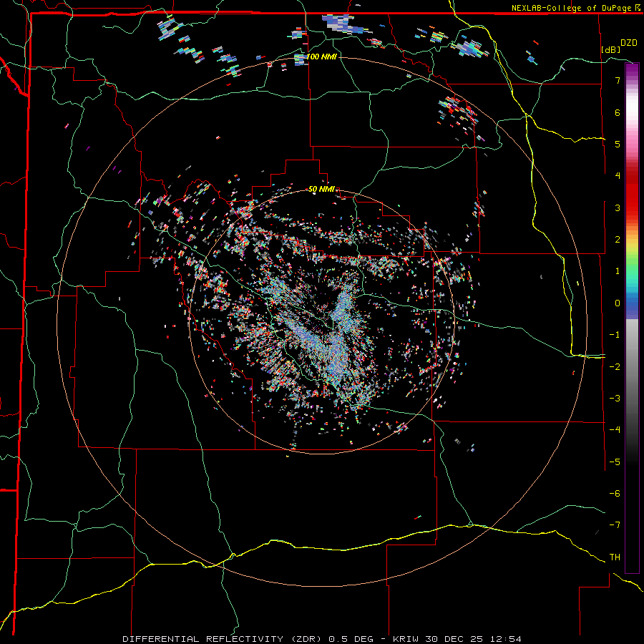644x644 pixels.
Task: Click the -7 value on color scale
Action: [x=615, y=525]
